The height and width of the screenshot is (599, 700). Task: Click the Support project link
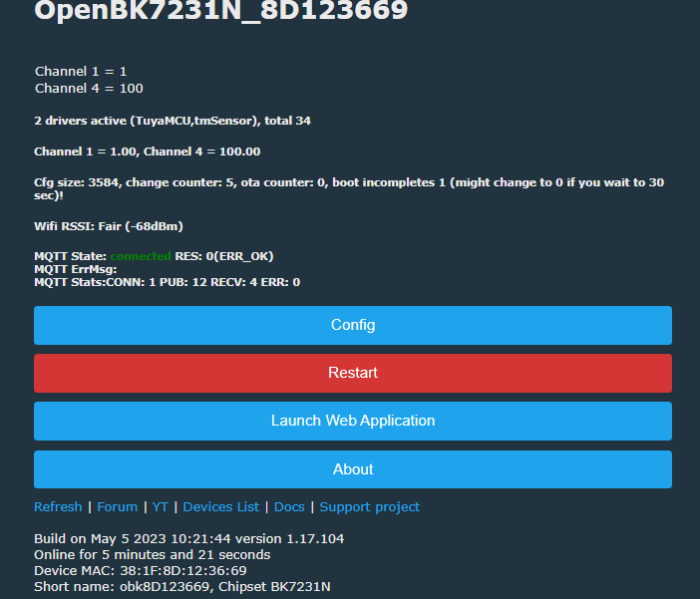[370, 507]
